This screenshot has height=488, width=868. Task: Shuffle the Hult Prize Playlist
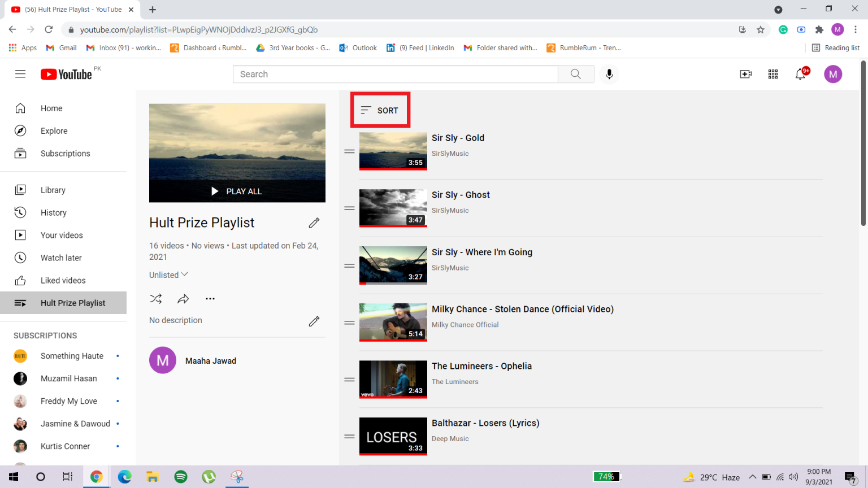coord(156,298)
